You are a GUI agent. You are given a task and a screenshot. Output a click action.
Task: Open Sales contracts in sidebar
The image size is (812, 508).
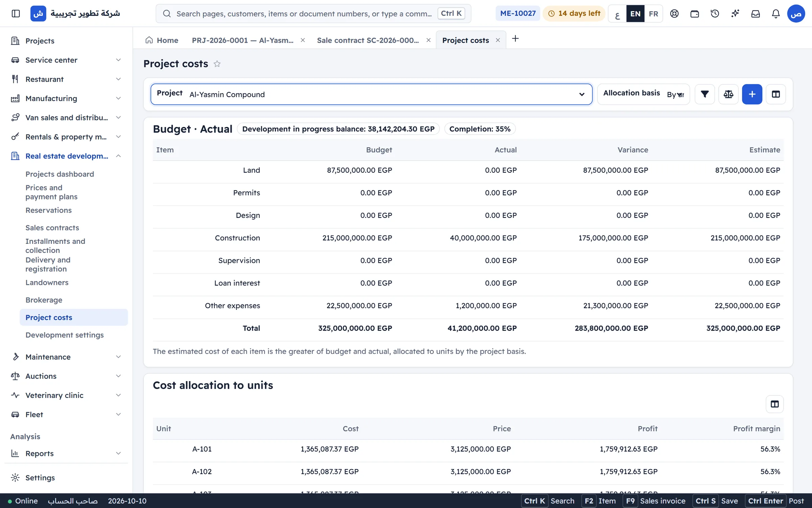52,228
